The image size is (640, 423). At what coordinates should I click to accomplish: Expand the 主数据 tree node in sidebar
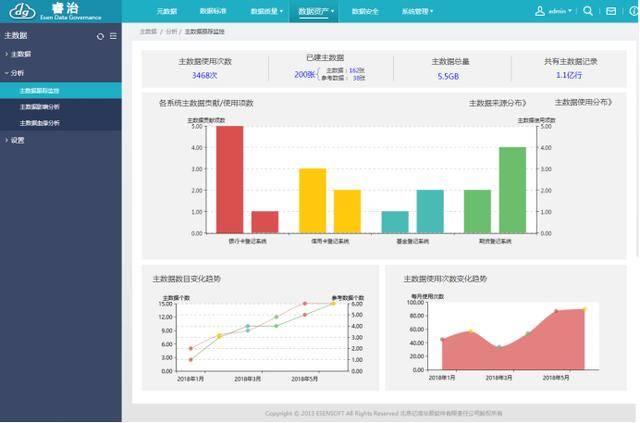pyautogui.click(x=18, y=54)
